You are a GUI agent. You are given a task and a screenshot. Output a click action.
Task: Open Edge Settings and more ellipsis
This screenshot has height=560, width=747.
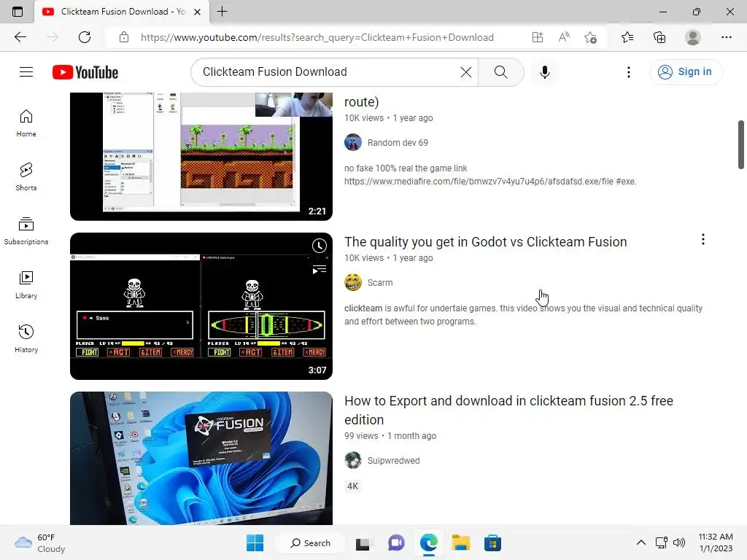pos(726,37)
